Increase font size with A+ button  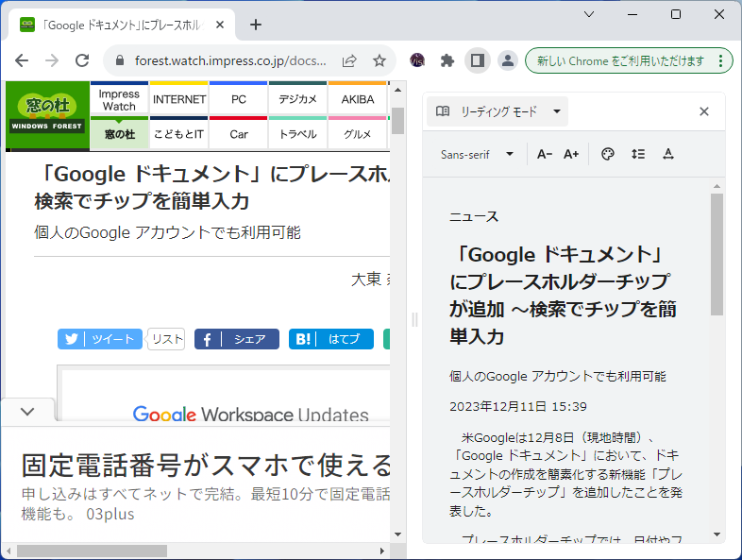pos(571,154)
